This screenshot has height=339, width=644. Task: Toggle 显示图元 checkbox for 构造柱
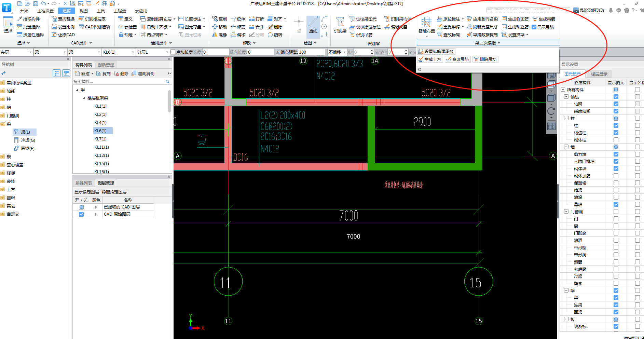616,133
